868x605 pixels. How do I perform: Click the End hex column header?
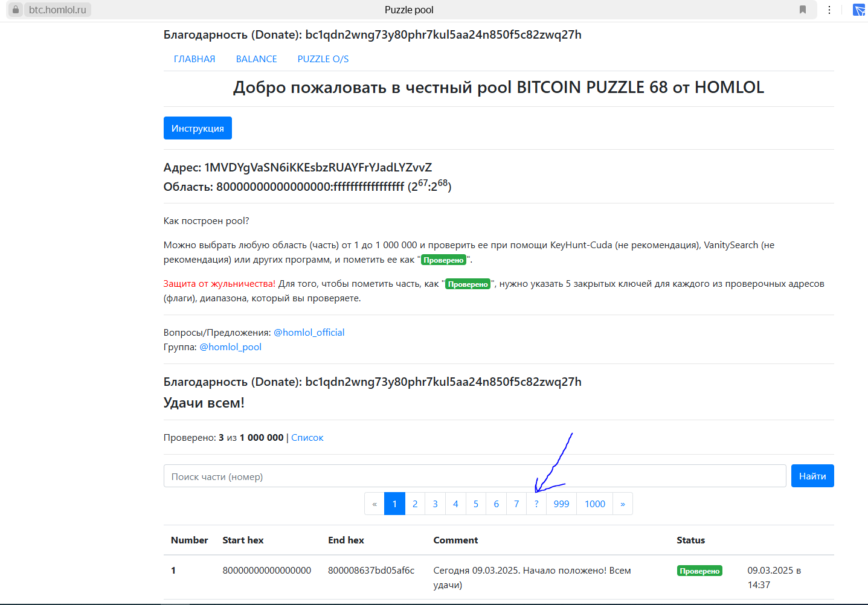(346, 540)
